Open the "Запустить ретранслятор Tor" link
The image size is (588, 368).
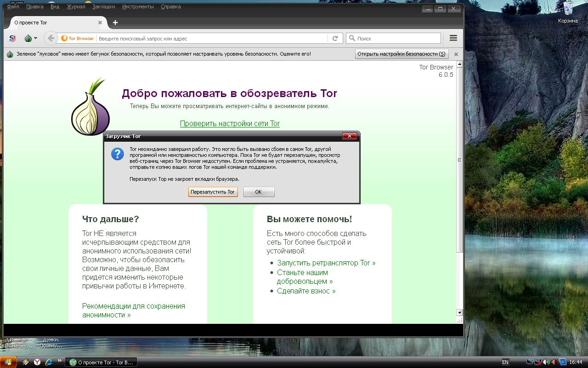click(326, 263)
